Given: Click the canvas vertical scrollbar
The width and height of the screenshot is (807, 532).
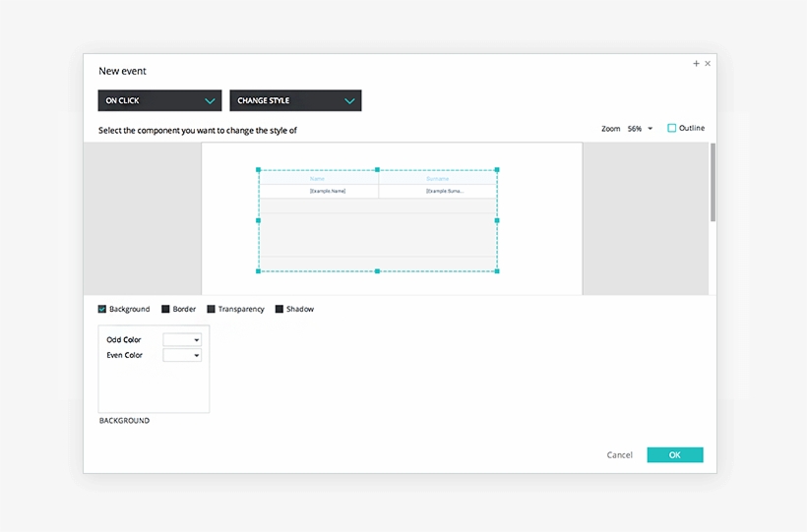Looking at the screenshot, I should pos(713,182).
